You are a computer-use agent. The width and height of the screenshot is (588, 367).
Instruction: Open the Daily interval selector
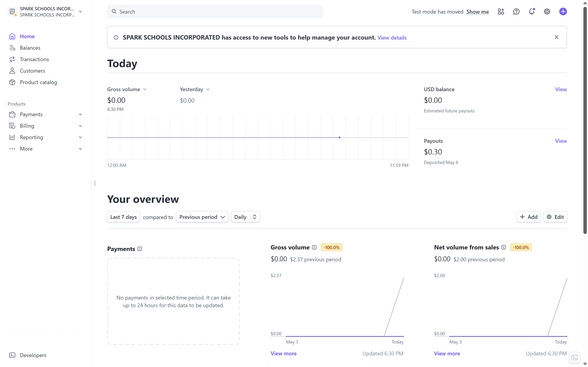245,217
